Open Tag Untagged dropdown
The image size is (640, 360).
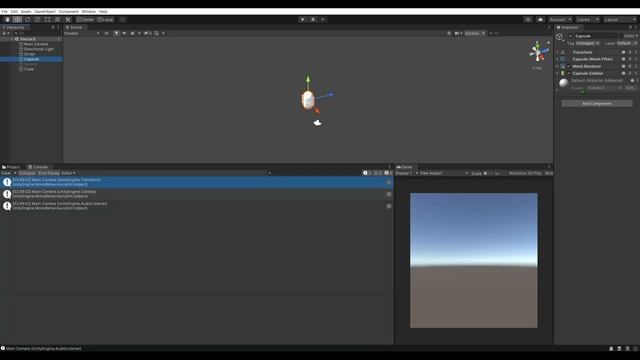coord(587,43)
